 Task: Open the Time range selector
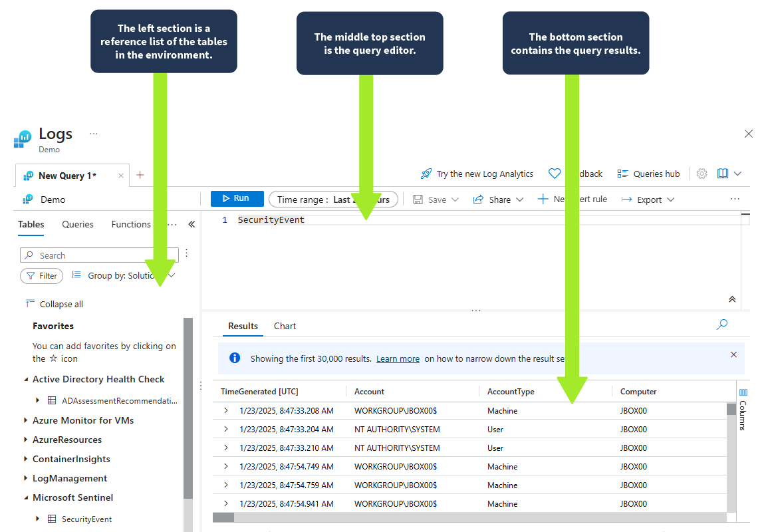(x=333, y=199)
